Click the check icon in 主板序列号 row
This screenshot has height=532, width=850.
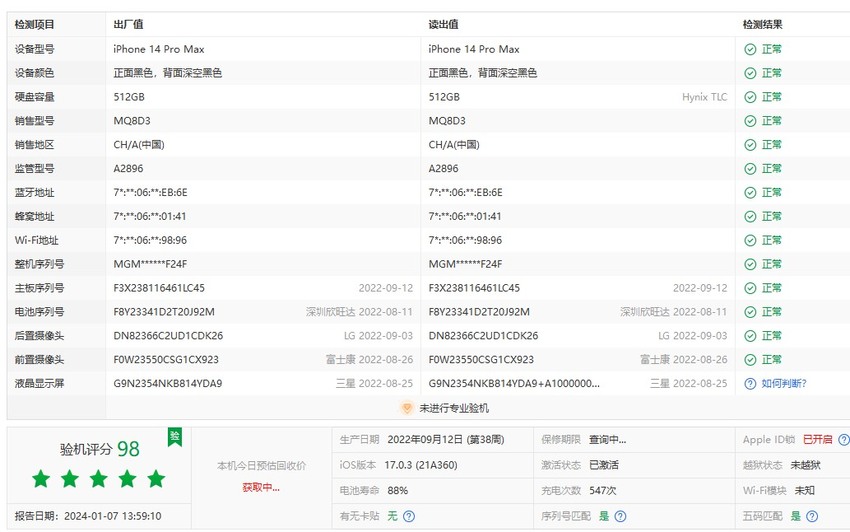point(750,288)
